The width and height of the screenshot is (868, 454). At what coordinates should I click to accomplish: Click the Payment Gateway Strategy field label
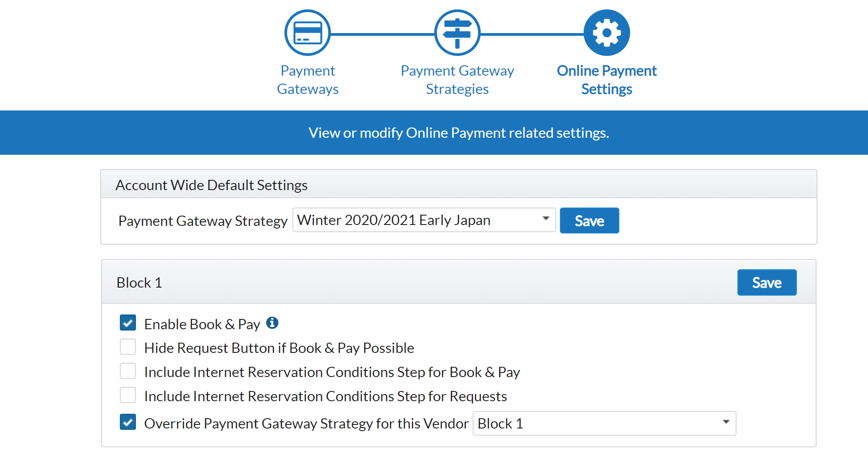click(203, 221)
